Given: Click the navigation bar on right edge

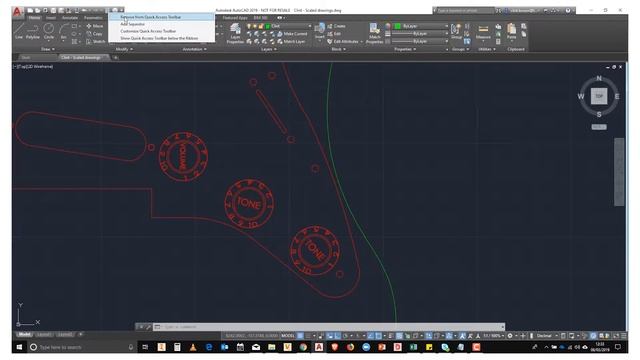Looking at the screenshot, I should (619, 171).
